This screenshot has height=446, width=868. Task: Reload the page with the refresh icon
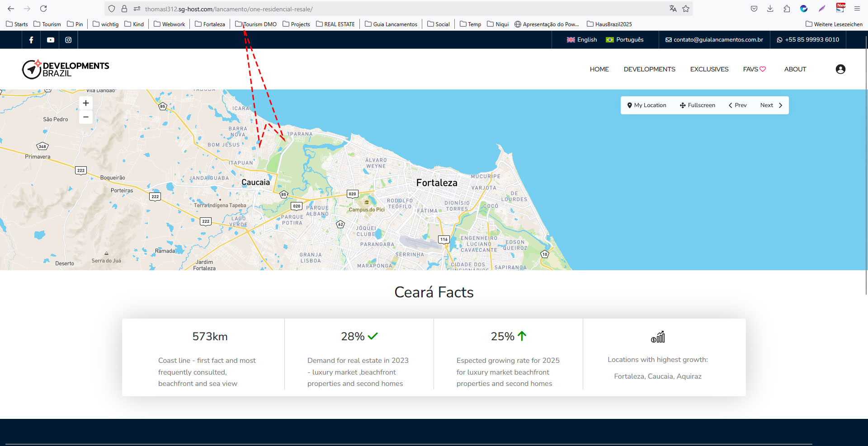43,9
